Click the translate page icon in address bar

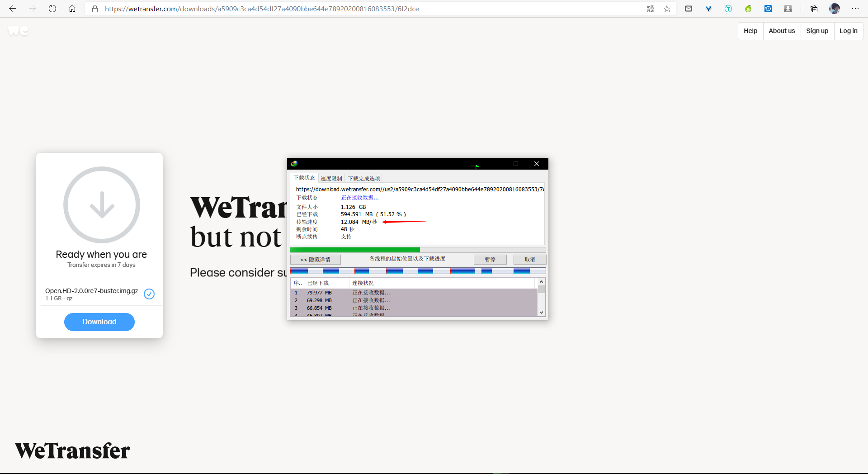(651, 9)
